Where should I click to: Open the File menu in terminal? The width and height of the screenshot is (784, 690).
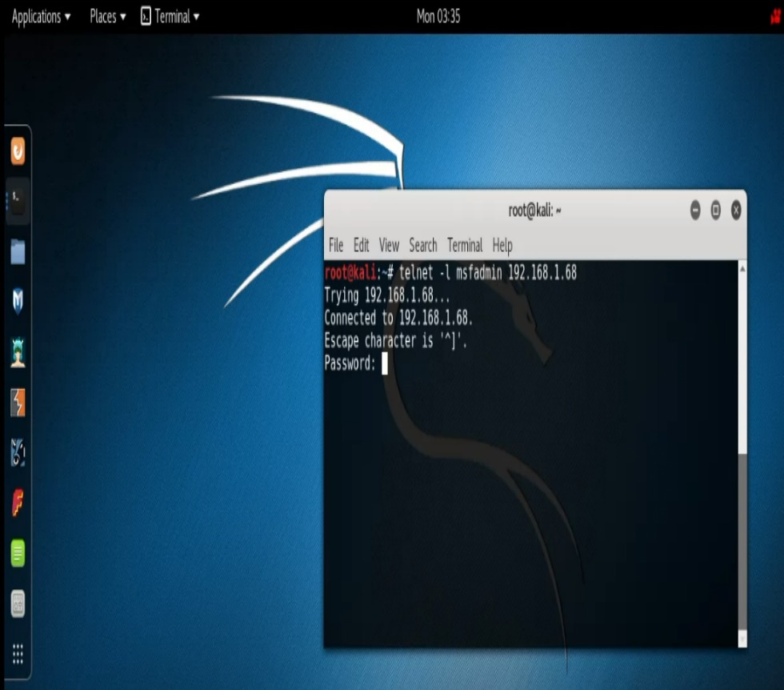(x=336, y=245)
